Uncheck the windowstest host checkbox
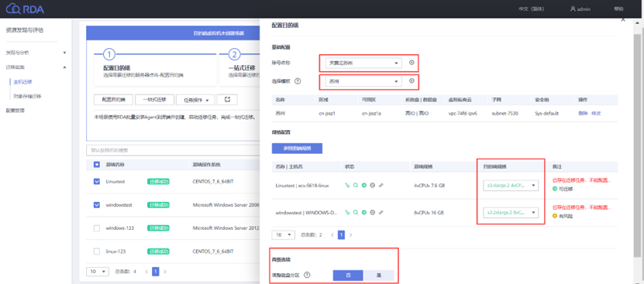 [x=97, y=205]
